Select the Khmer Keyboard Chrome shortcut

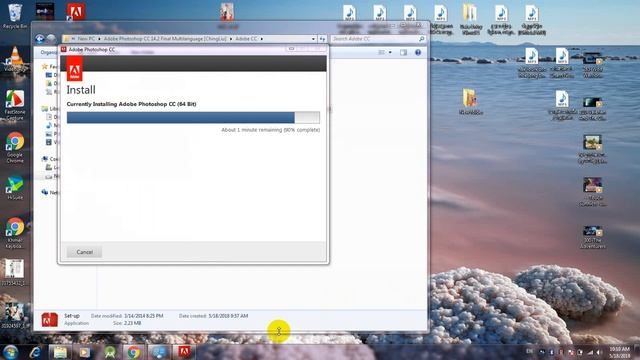[15, 233]
